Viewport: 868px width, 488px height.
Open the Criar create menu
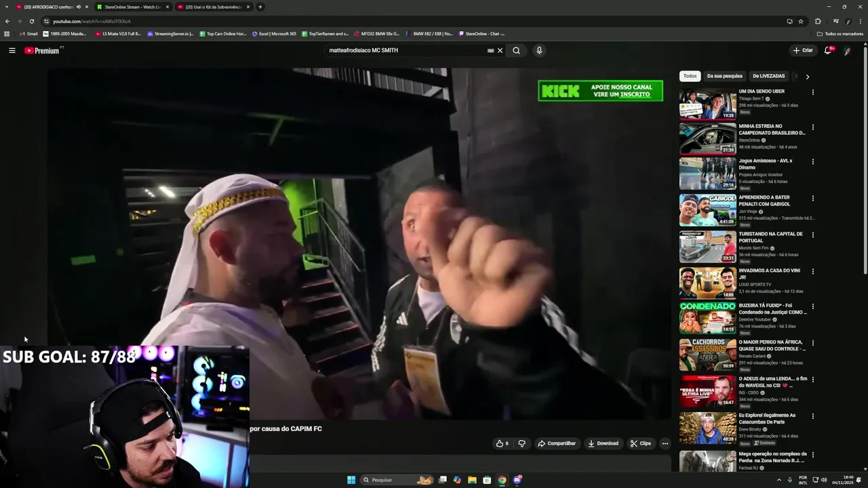[x=802, y=50]
